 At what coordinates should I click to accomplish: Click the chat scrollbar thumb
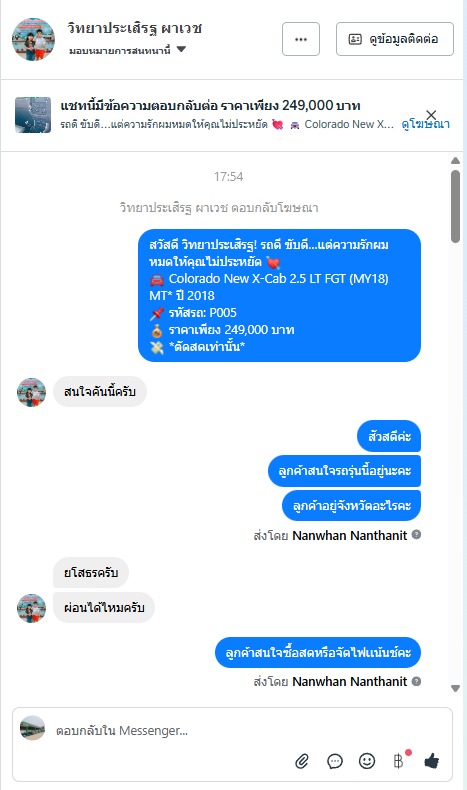455,206
